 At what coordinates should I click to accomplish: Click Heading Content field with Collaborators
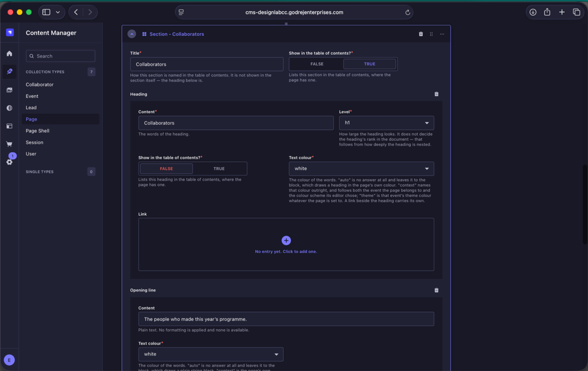[236, 123]
